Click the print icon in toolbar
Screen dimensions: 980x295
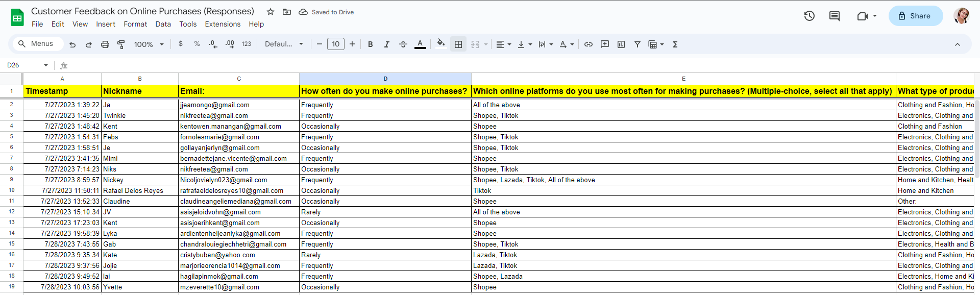105,44
